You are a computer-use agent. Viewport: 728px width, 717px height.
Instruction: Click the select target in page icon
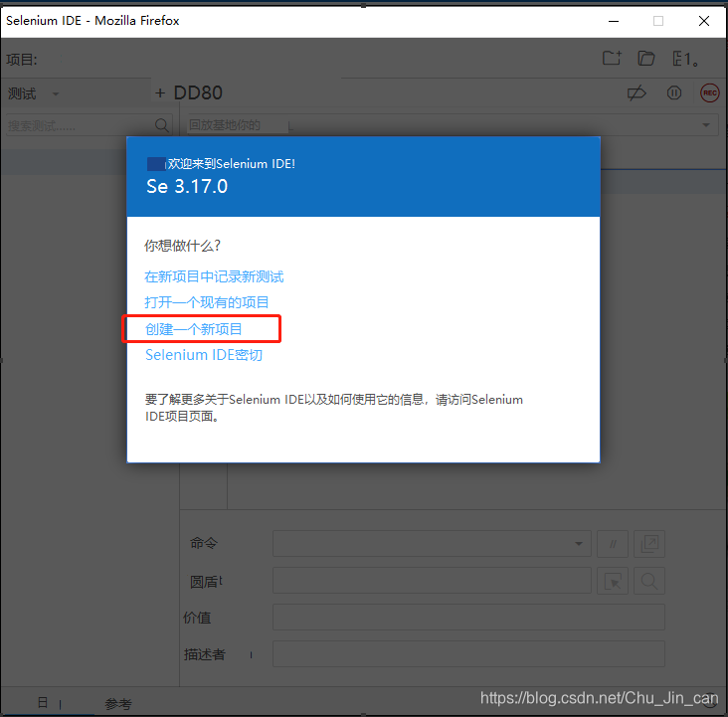coord(613,581)
